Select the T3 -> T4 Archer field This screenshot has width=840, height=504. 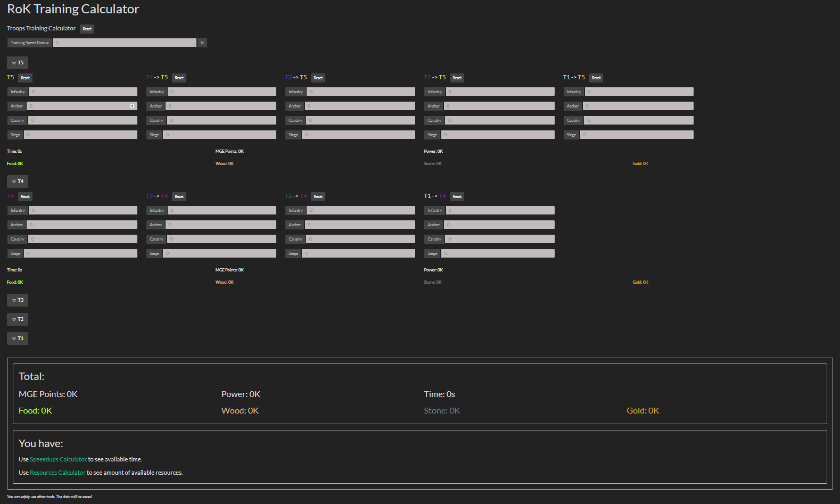click(x=221, y=225)
